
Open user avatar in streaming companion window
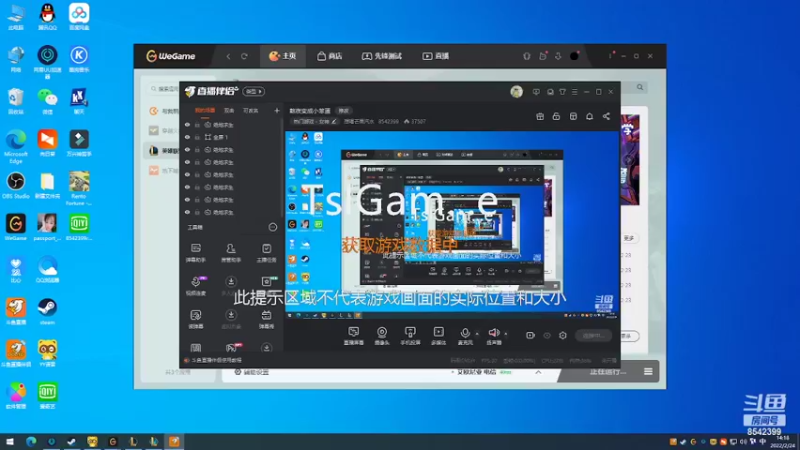pos(516,92)
